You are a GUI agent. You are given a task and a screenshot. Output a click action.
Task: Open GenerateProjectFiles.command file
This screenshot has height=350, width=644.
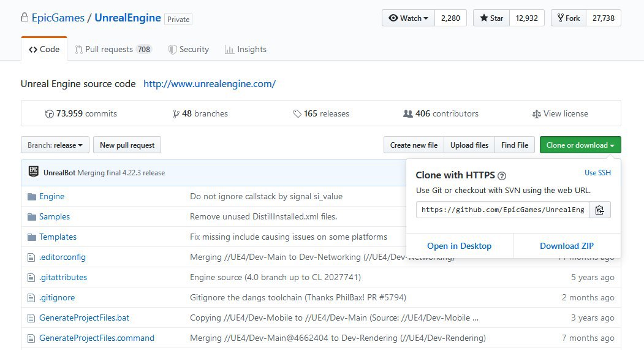coord(97,338)
